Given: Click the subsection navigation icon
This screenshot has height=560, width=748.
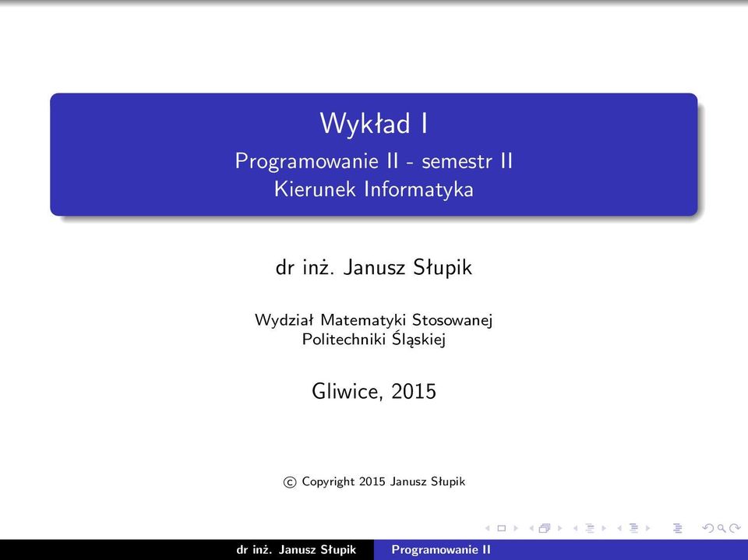Looking at the screenshot, I should (590, 528).
